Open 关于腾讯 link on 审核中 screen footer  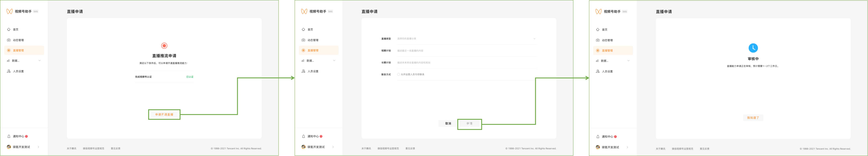[660, 149]
